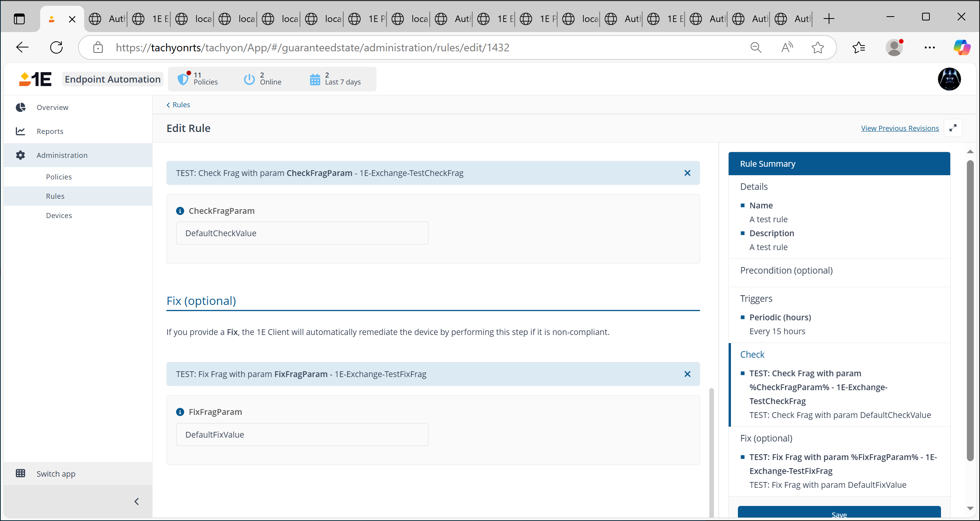The width and height of the screenshot is (980, 521).
Task: Open the user avatar profile picture
Action: (x=949, y=79)
